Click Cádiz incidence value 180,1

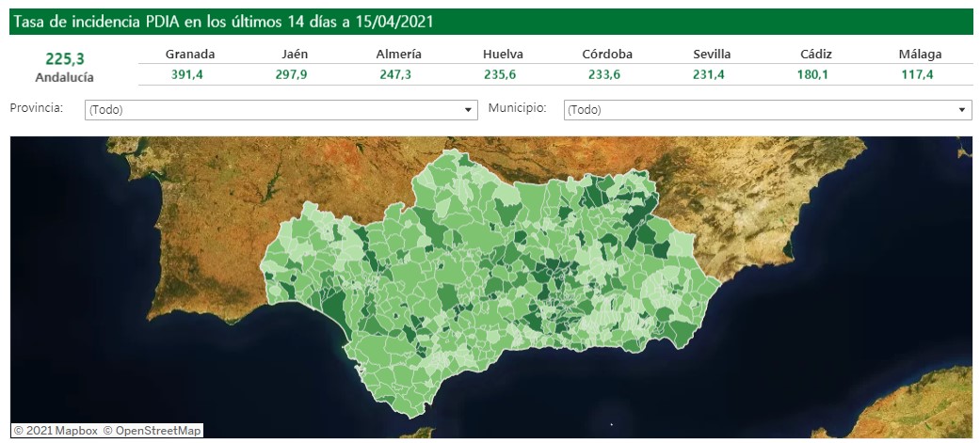pyautogui.click(x=813, y=75)
